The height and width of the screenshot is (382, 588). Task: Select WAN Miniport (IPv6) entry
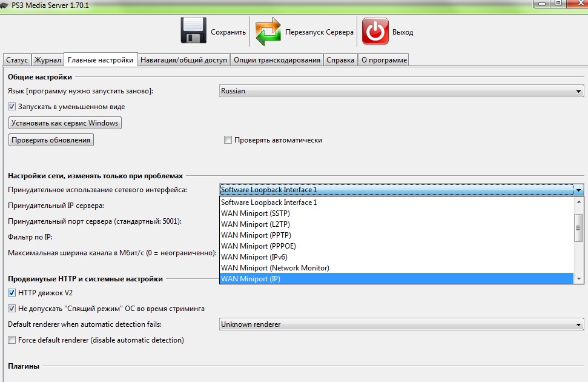tap(397, 257)
